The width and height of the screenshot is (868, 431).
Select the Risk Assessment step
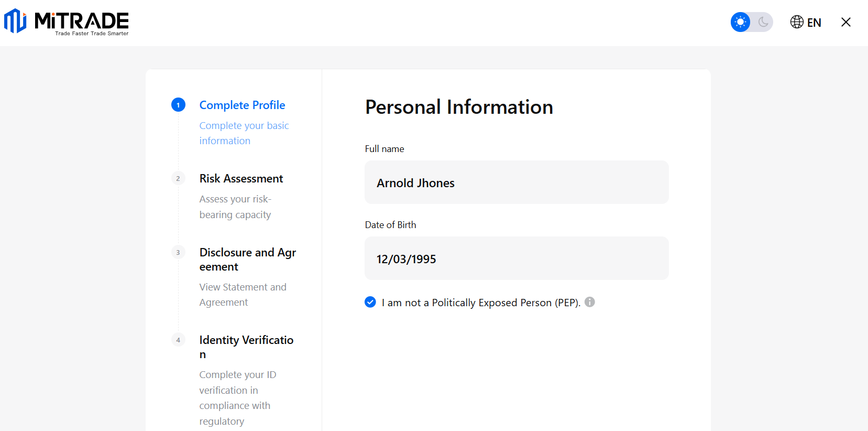(241, 178)
